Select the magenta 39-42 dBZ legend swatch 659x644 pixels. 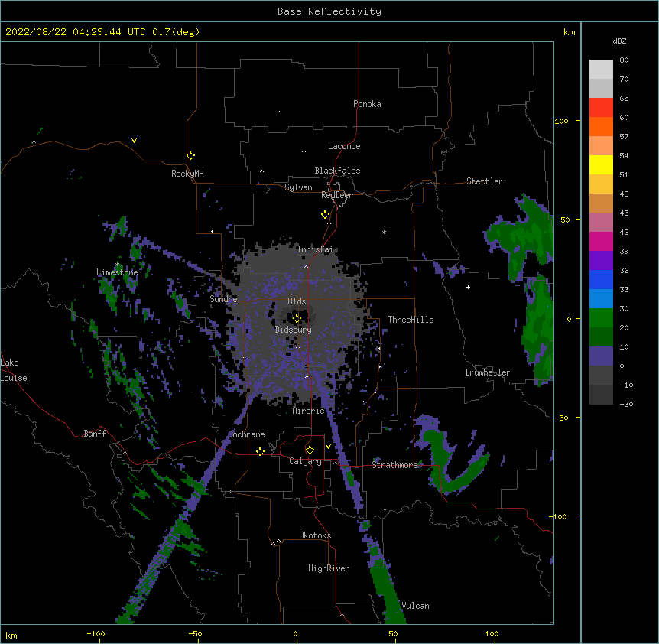[601, 241]
